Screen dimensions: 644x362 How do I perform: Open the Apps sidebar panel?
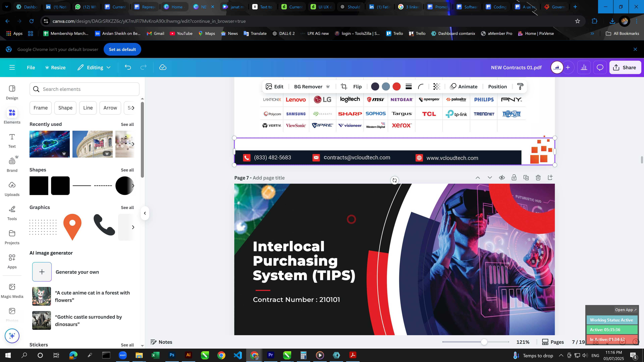(x=12, y=262)
